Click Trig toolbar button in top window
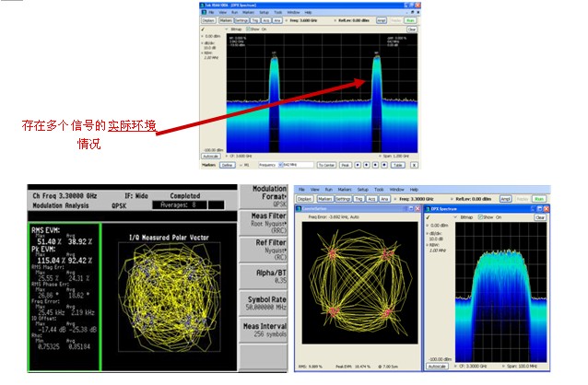 (x=255, y=20)
